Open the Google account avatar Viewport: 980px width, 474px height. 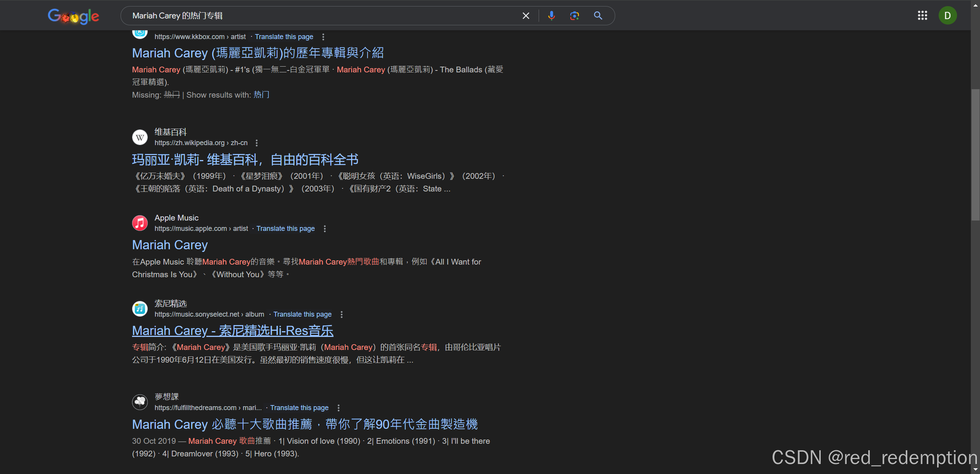[947, 16]
